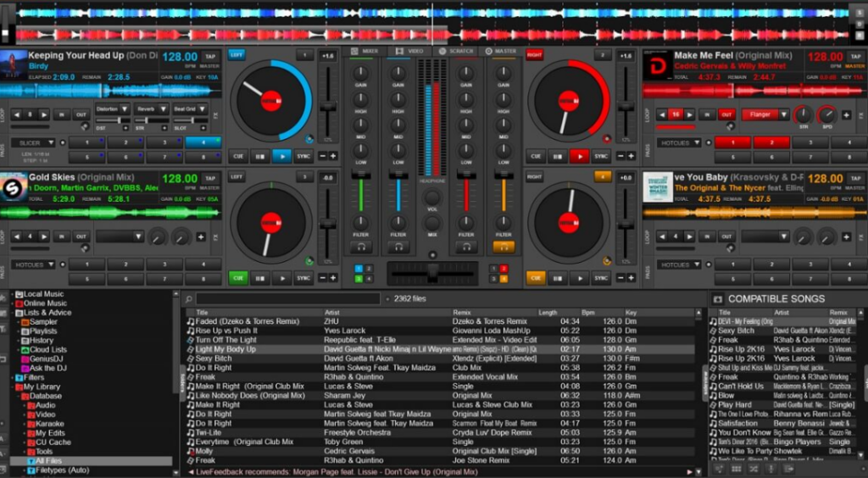This screenshot has width=868, height=478.
Task: Toggle pad options circle beside SLICER
Action: [x=63, y=142]
